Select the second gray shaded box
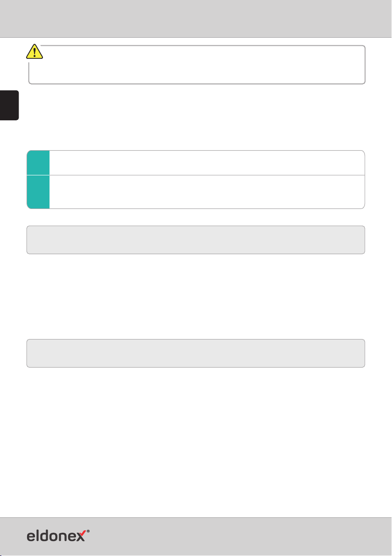Image resolution: width=392 pixels, height=556 pixels. coord(196,353)
